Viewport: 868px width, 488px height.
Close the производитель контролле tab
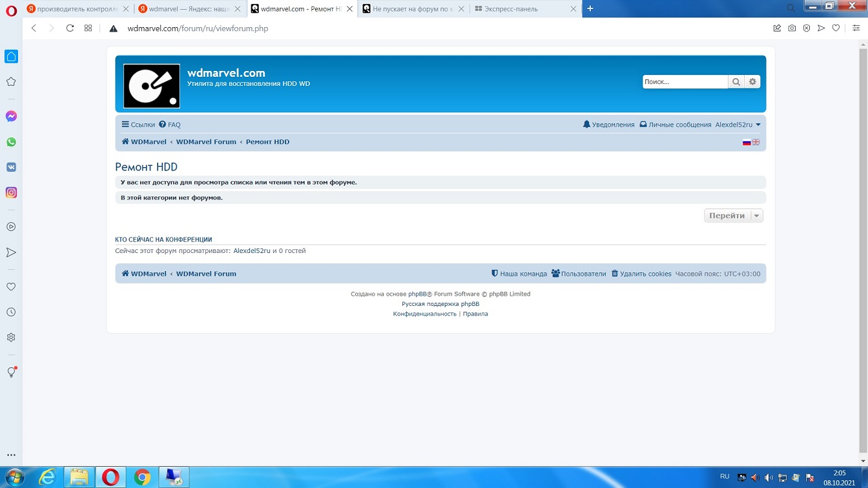pyautogui.click(x=126, y=9)
